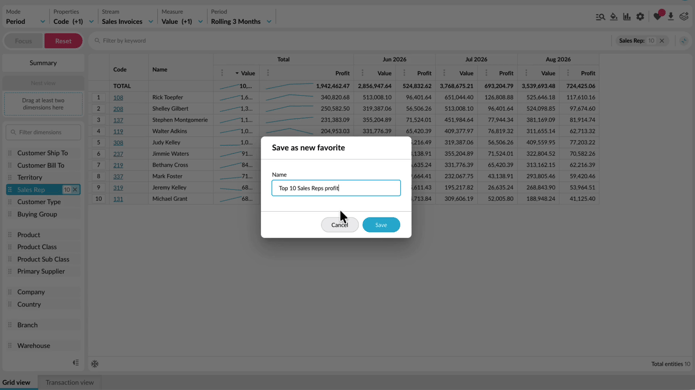The image size is (695, 390).
Task: Click the freeze snowflake icon below the grid
Action: [x=95, y=364]
